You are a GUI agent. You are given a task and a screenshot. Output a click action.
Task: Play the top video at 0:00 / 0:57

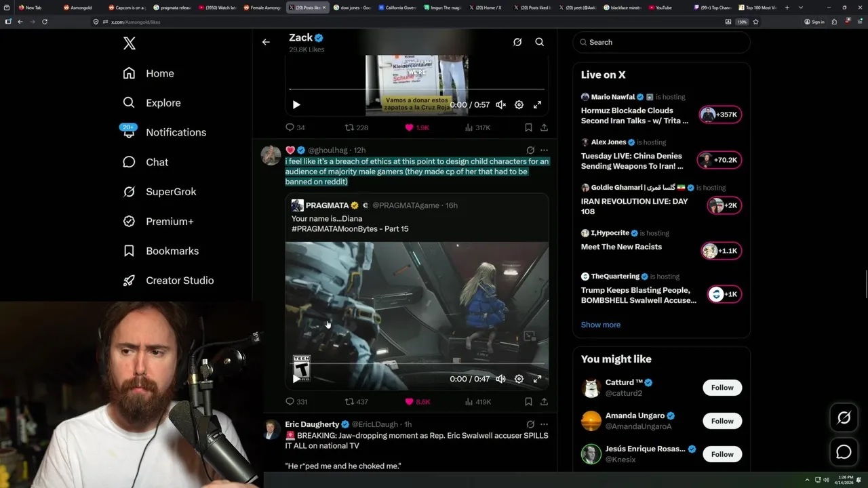click(296, 105)
